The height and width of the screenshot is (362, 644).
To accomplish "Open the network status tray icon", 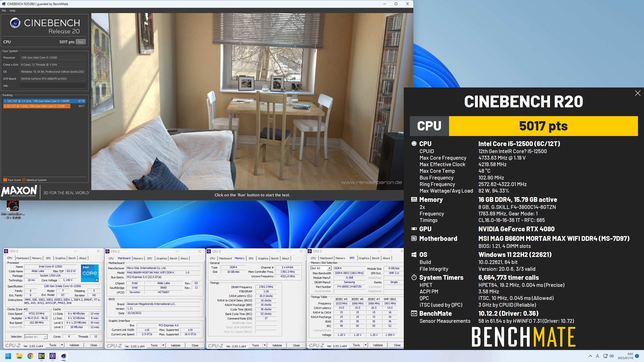I will tap(605, 356).
